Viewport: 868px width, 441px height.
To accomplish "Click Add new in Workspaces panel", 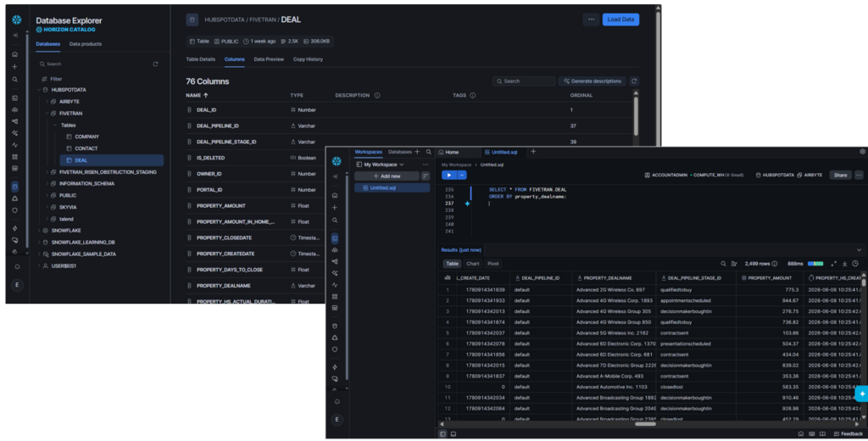I will (387, 176).
